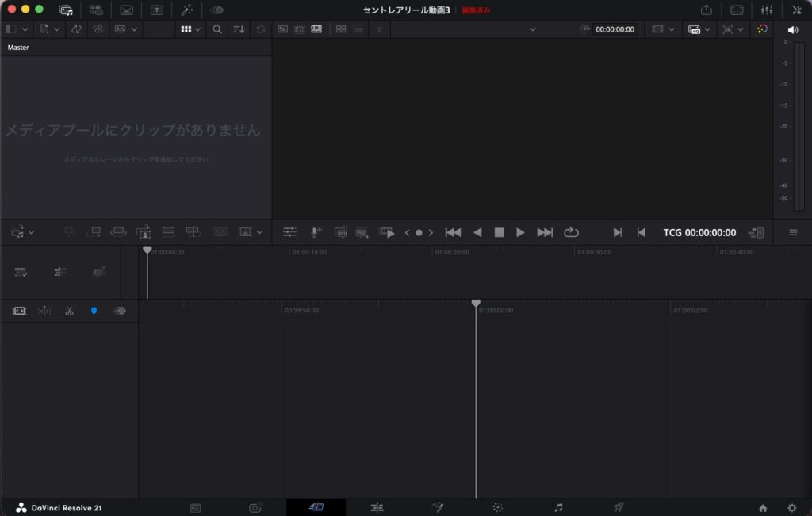Toggle the blue marker flag
812x516 pixels.
pyautogui.click(x=94, y=311)
